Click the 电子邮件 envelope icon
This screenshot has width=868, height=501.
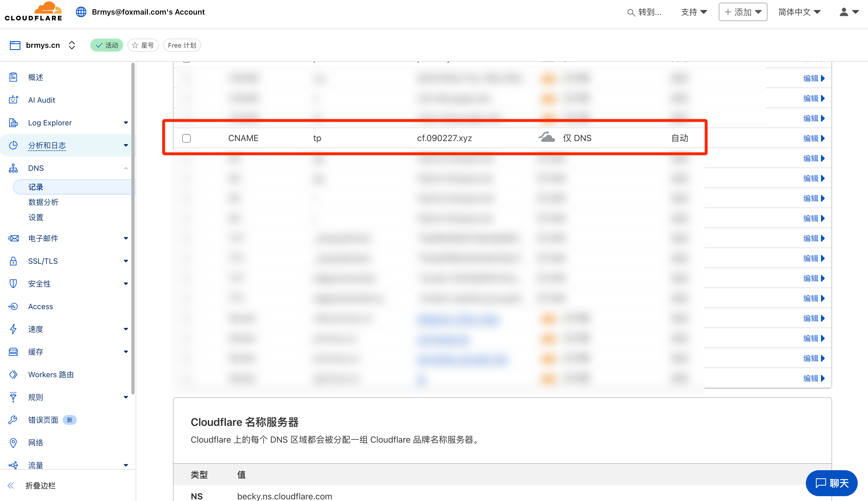click(x=13, y=238)
